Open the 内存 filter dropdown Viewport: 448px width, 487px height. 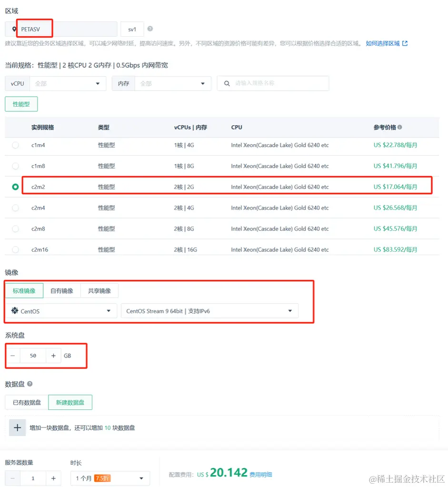tap(173, 84)
